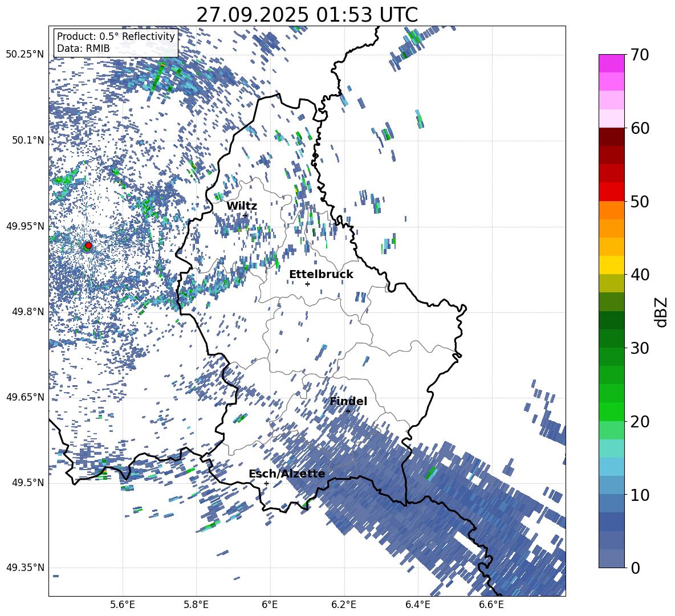
Task: Click the 6.6°E longitude label
Action: point(491,605)
